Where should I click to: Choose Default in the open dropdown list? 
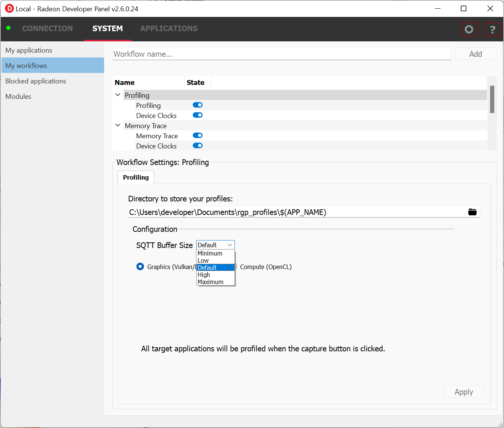(215, 268)
